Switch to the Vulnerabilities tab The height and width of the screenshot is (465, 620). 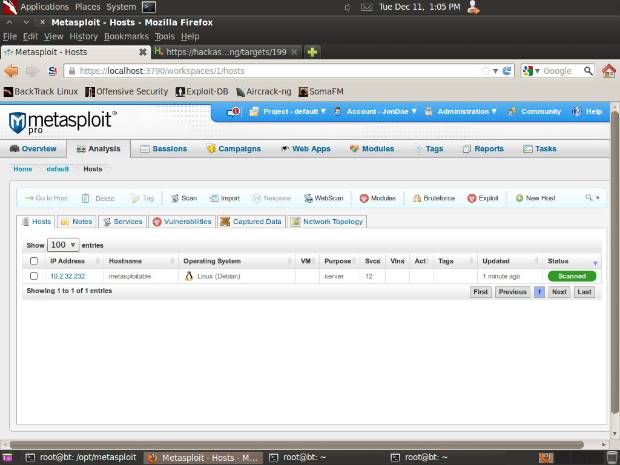[x=181, y=222]
